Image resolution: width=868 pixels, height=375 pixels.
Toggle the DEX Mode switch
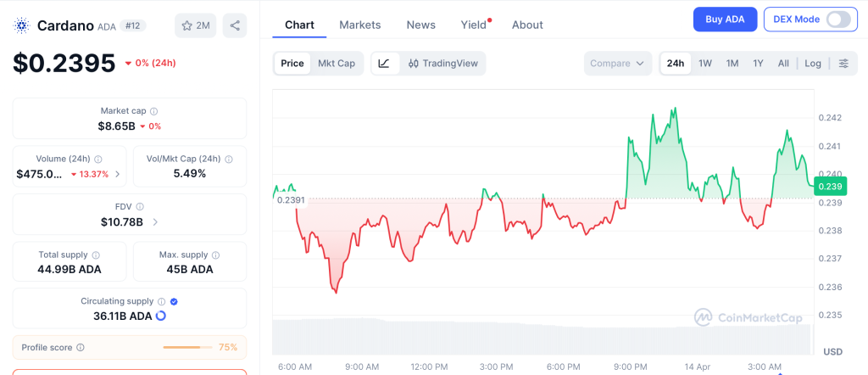[x=837, y=20]
